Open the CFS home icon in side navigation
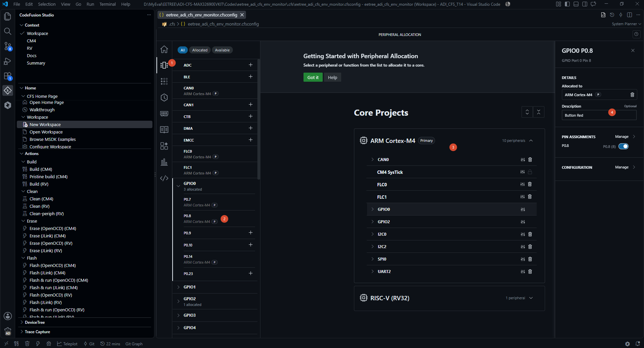 point(164,49)
